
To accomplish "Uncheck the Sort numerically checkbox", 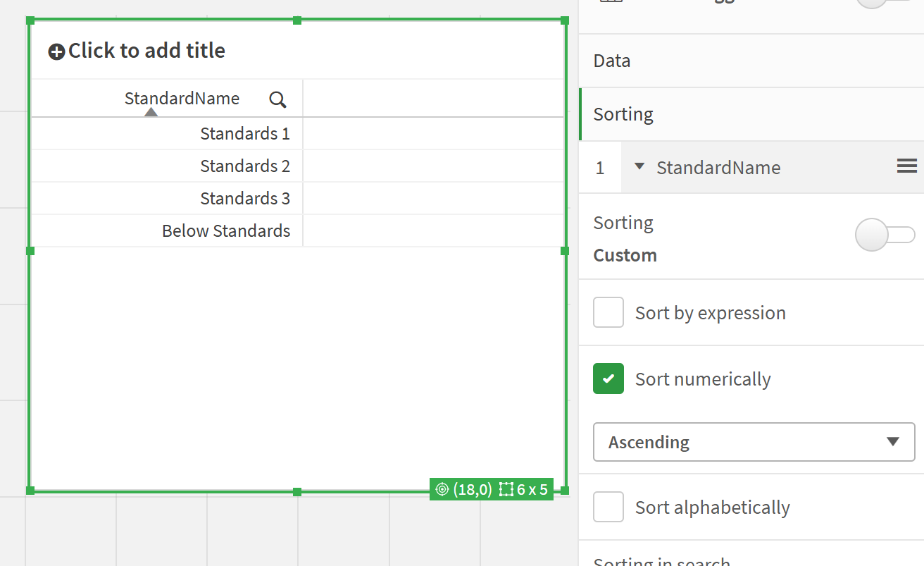I will coord(608,379).
